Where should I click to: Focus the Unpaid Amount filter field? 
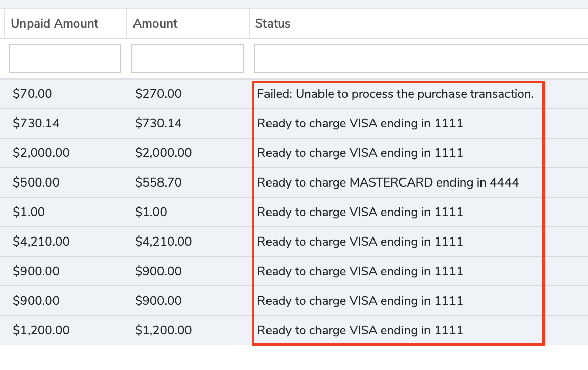click(65, 59)
